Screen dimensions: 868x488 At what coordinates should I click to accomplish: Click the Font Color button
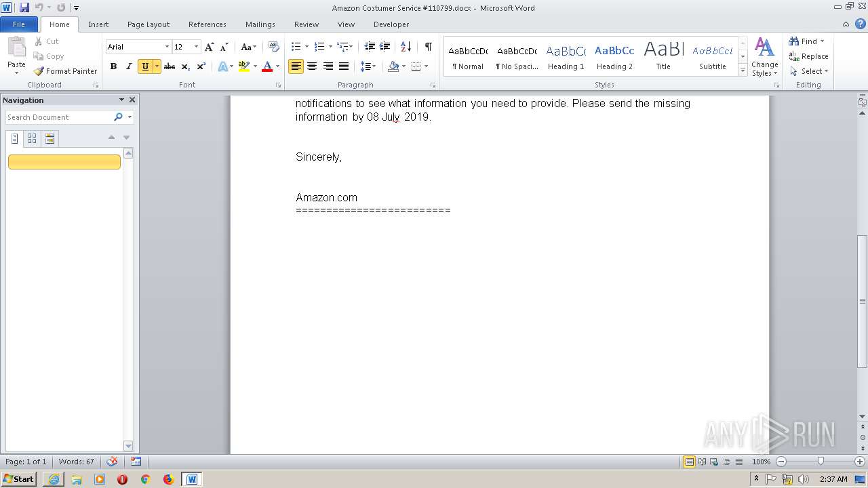tap(267, 66)
